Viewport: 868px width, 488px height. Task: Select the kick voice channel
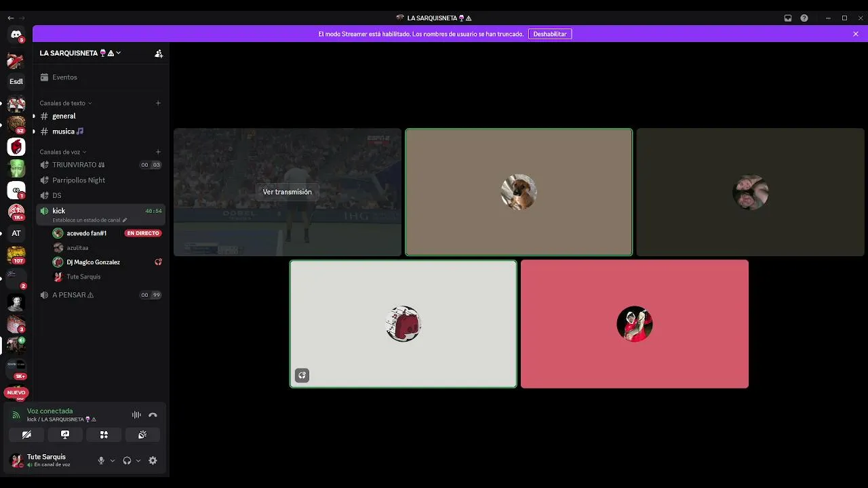(x=100, y=211)
